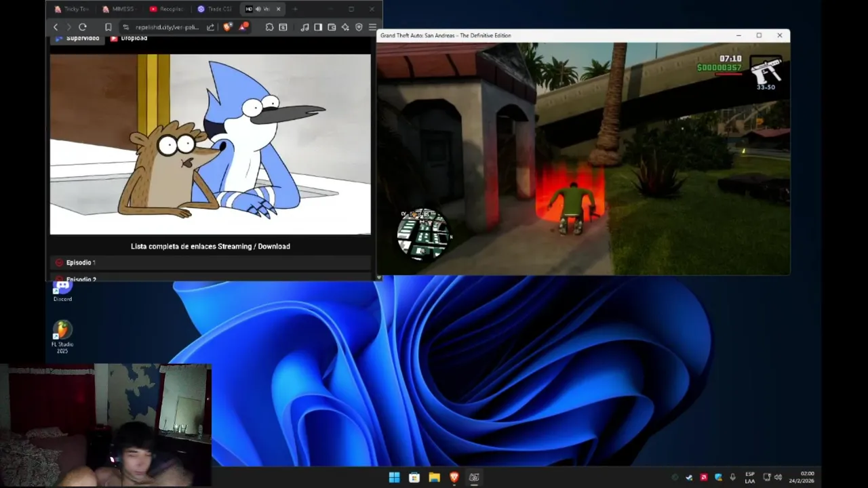Open the volume control in system tray
Screen dimensions: 868x488
click(778, 477)
